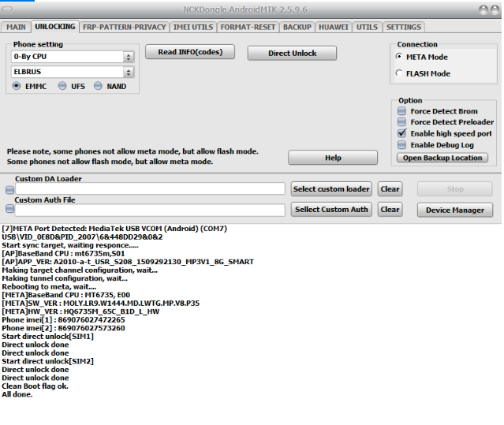Viewport: 504px width, 425px height.
Task: Switch to the MAIN tab
Action: (x=16, y=27)
